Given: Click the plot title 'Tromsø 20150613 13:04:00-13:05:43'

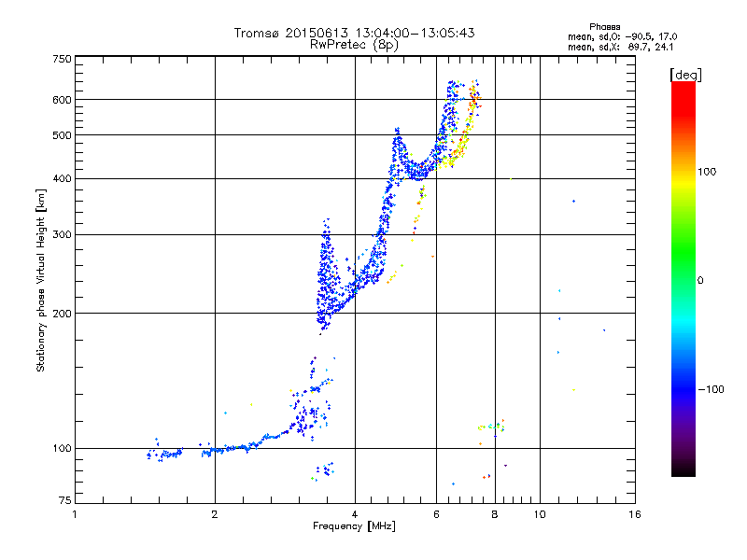Looking at the screenshot, I should point(354,33).
